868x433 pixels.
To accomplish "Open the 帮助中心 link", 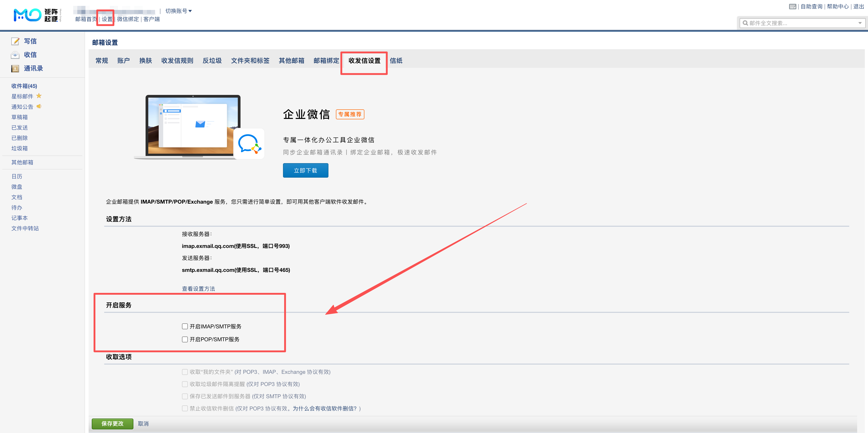I will tap(838, 6).
